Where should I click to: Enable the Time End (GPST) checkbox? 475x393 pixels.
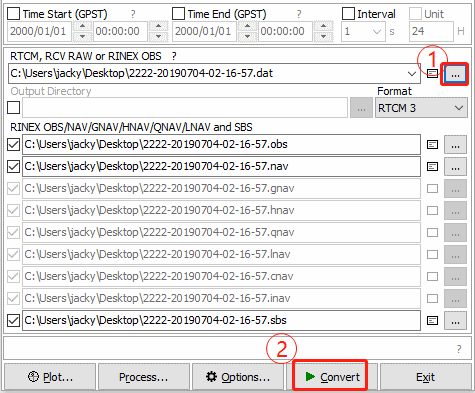(x=178, y=14)
